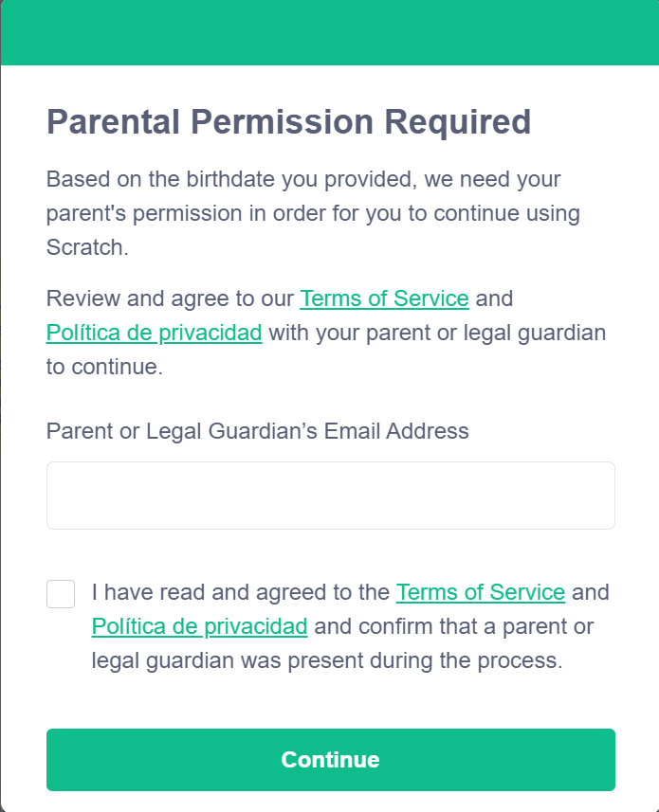Screen dimensions: 659x812
Task: Click the "to continue." text below the privacy link
Action: pos(104,367)
